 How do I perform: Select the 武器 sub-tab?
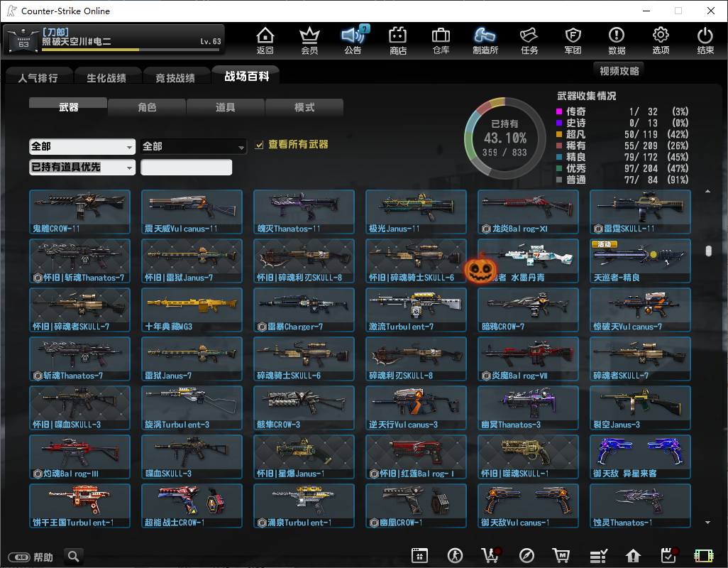click(68, 106)
